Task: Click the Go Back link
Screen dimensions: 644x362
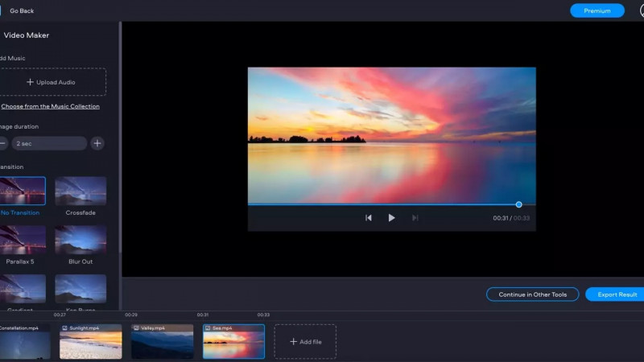Action: pyautogui.click(x=22, y=10)
